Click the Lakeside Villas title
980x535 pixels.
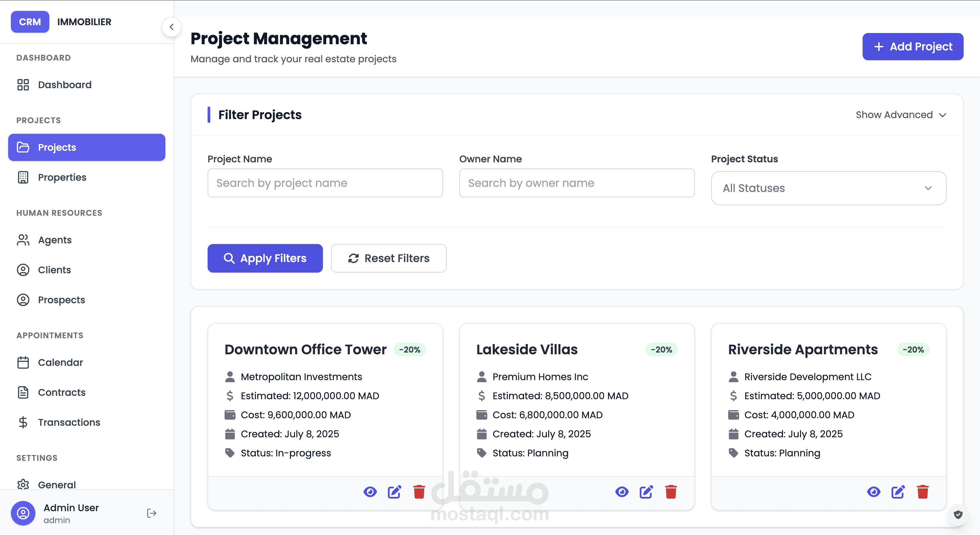[527, 349]
